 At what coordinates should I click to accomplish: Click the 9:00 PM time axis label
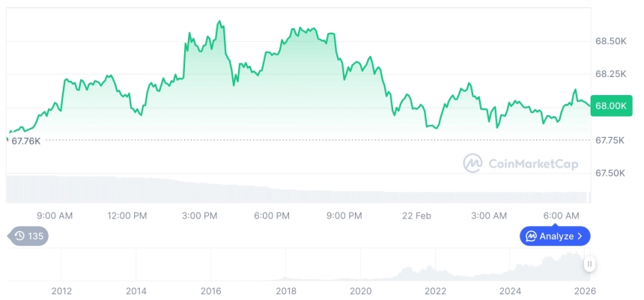(344, 215)
